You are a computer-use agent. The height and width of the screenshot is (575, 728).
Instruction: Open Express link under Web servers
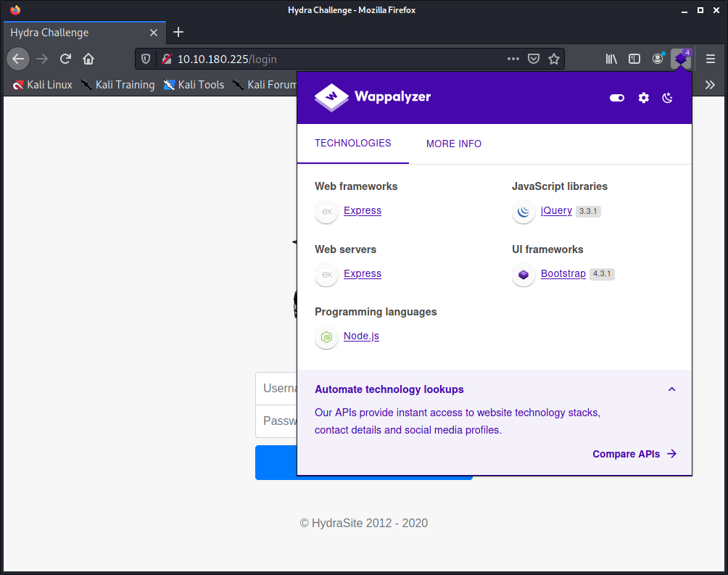click(x=362, y=273)
